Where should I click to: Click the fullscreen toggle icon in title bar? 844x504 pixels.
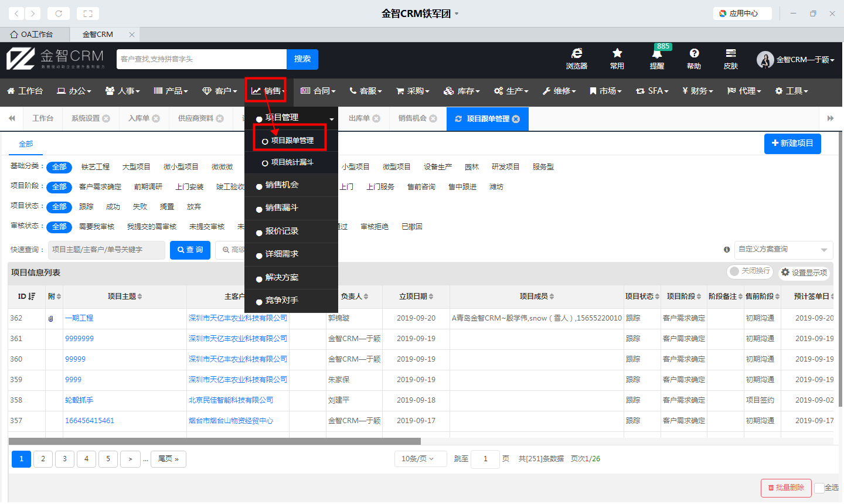point(88,13)
